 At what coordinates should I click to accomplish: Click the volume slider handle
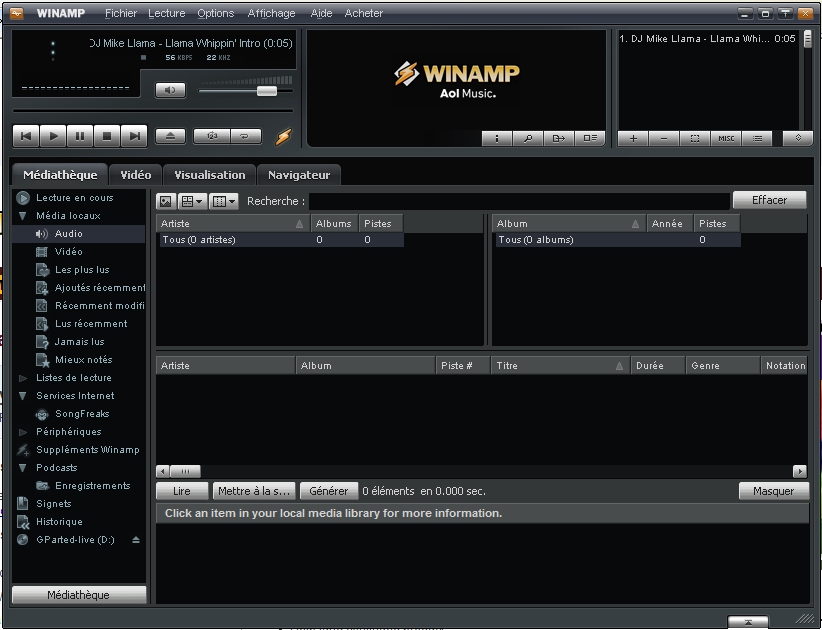click(266, 91)
